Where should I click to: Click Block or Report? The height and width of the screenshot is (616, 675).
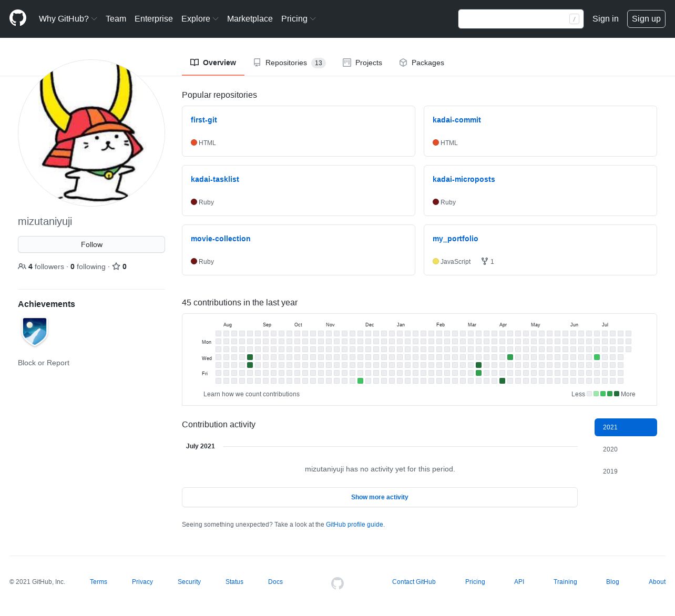click(x=44, y=363)
